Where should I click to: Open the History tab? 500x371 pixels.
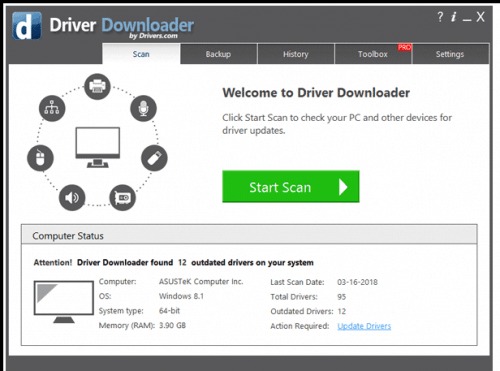click(x=296, y=54)
